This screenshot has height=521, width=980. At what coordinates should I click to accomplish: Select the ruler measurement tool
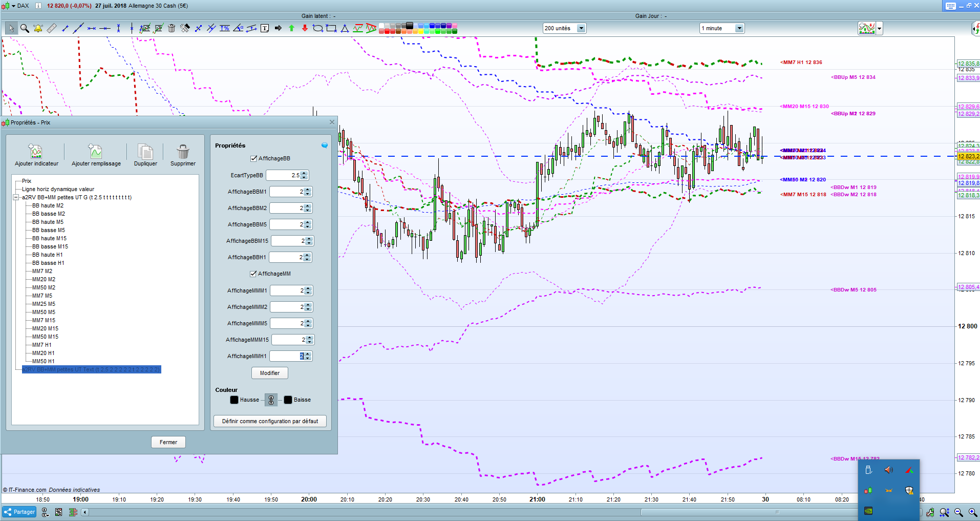coord(52,28)
